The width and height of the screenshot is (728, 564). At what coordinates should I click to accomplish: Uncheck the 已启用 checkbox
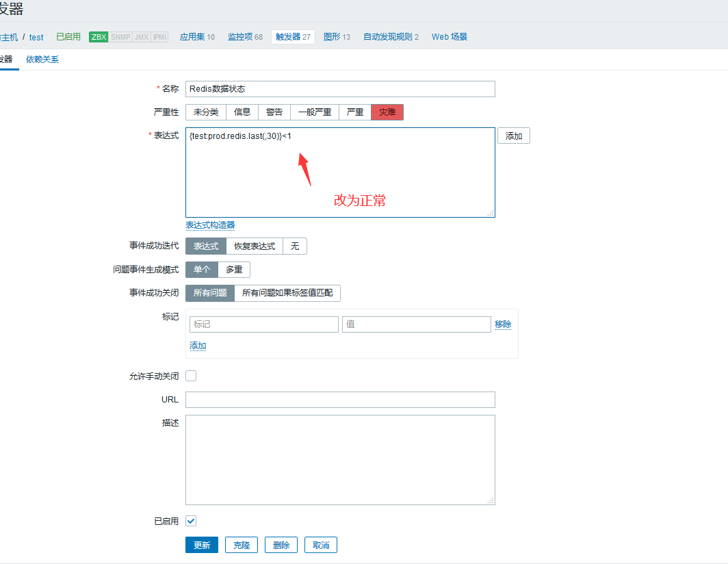(x=191, y=521)
